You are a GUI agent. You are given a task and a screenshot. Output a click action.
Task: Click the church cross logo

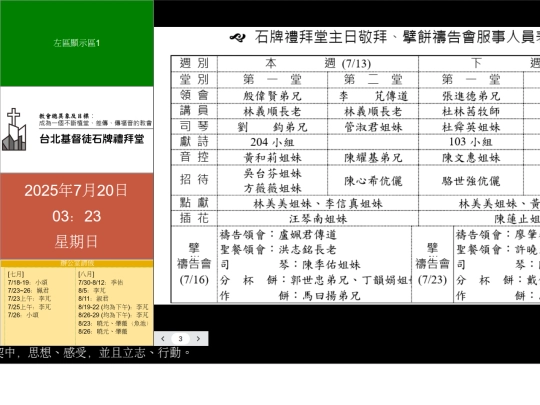(14, 129)
